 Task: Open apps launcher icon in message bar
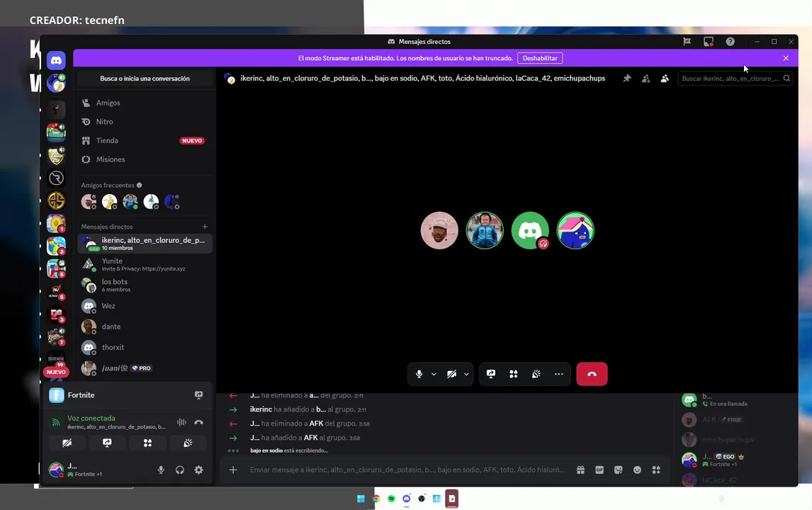coord(656,470)
